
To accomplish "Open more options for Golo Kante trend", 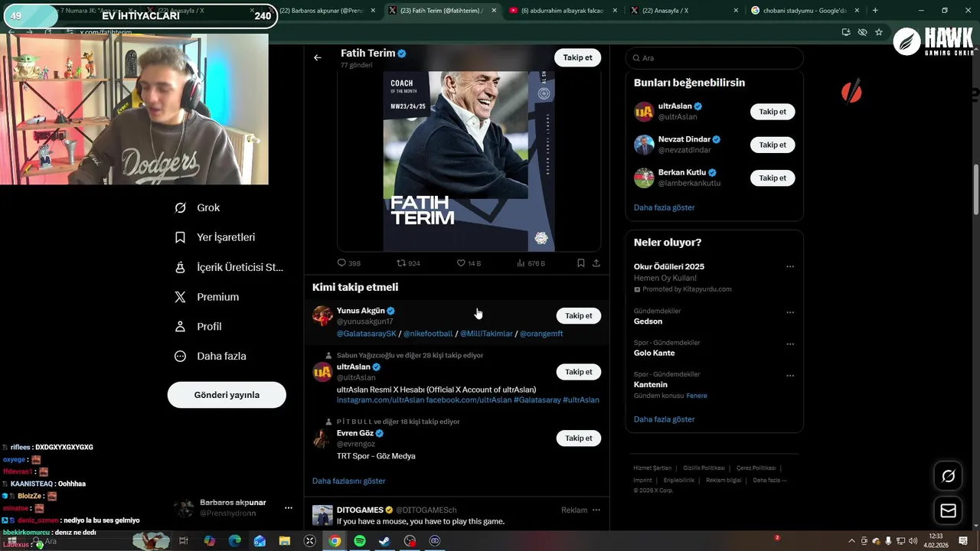I will (790, 344).
